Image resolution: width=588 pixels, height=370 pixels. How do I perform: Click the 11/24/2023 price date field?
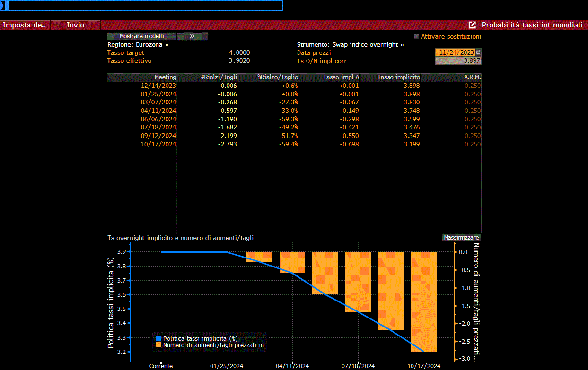click(x=455, y=52)
